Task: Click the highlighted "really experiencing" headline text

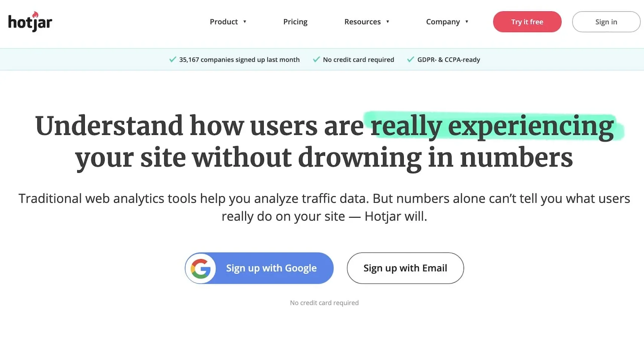Action: click(x=492, y=126)
